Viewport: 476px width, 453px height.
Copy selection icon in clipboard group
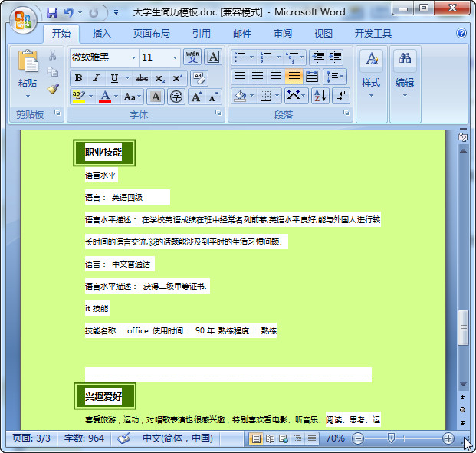(52, 72)
